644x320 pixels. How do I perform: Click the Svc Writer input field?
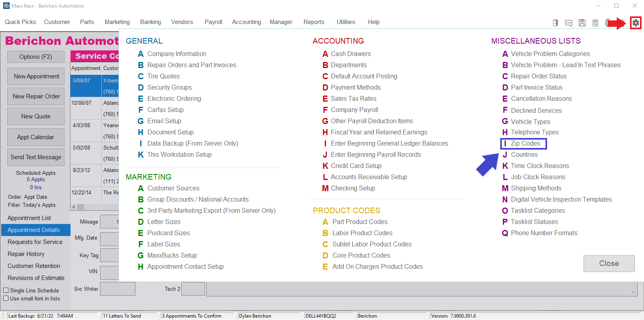tap(117, 289)
